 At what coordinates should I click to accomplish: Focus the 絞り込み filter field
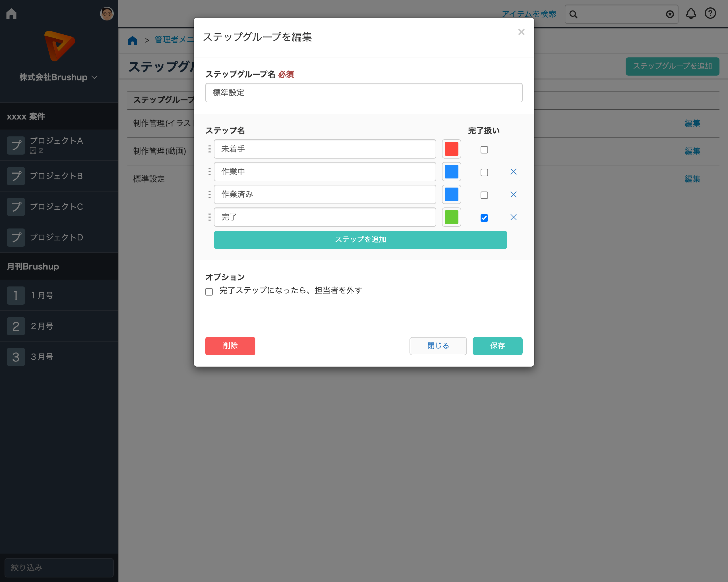coord(59,568)
